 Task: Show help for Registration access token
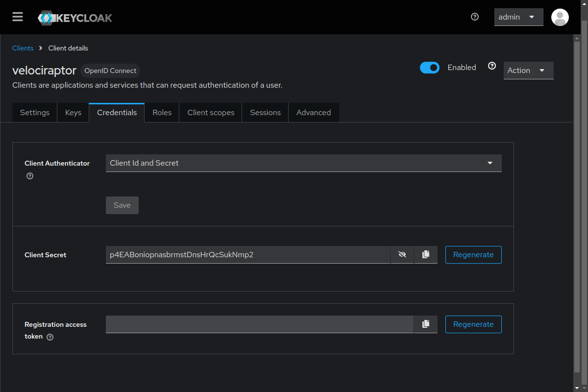point(50,337)
